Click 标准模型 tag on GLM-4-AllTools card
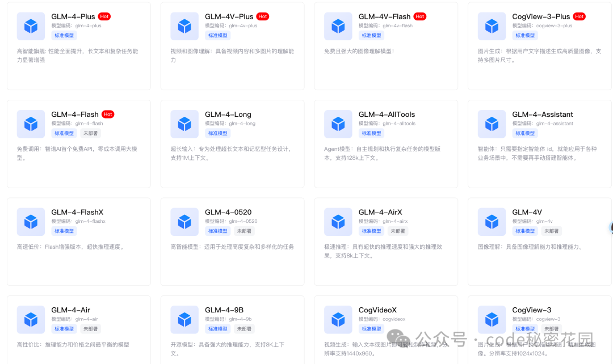 click(371, 133)
